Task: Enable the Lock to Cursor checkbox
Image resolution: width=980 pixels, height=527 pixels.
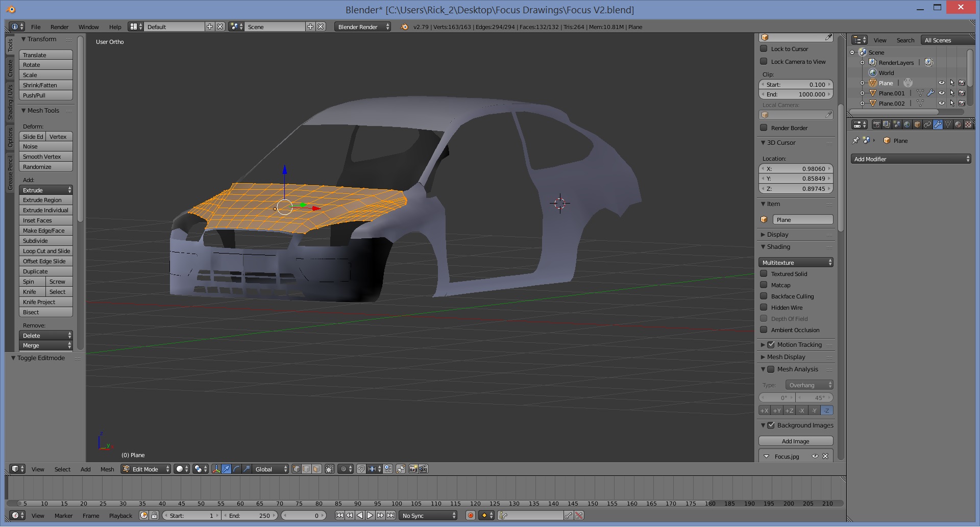Action: coord(764,49)
